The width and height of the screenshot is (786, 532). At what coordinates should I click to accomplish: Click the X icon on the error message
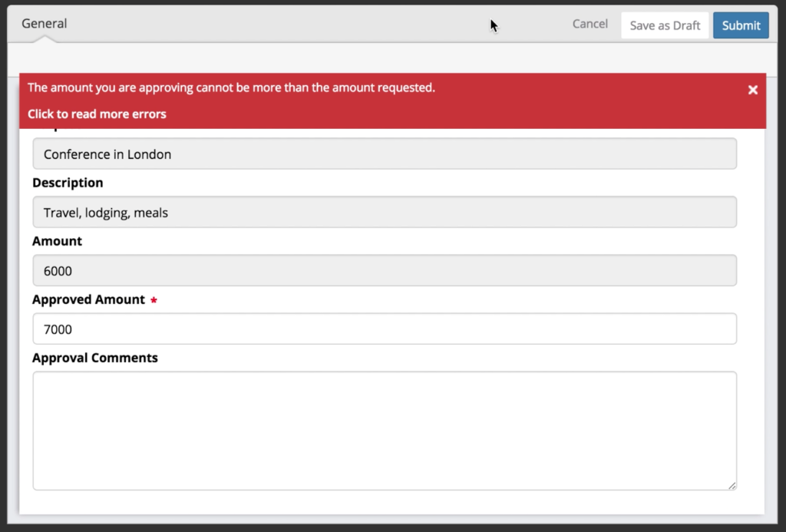click(x=753, y=89)
